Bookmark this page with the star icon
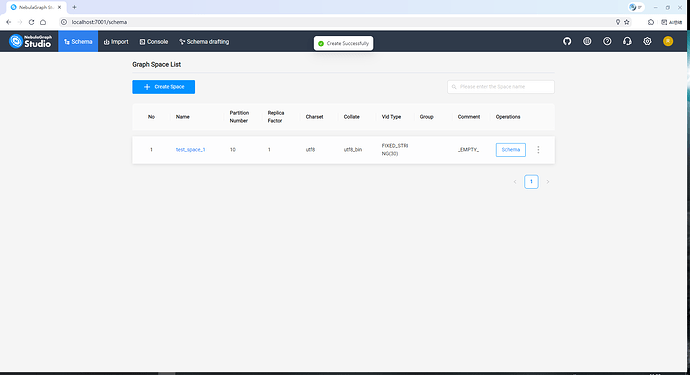This screenshot has width=690, height=375. (627, 22)
